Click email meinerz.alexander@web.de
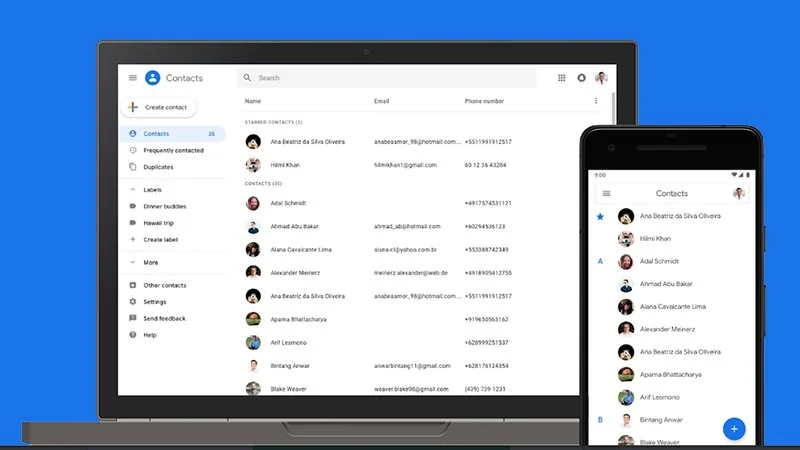Viewport: 800px width, 450px height. tap(411, 273)
